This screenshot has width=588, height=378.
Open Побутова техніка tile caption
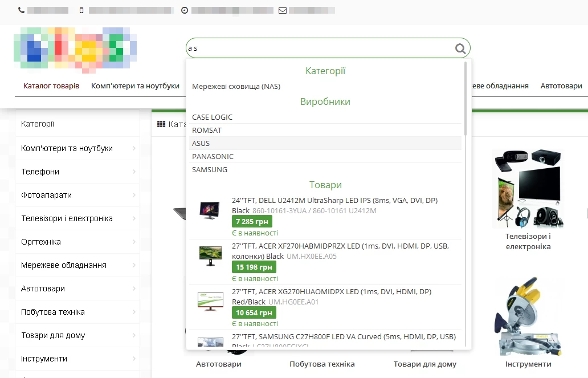(x=322, y=364)
